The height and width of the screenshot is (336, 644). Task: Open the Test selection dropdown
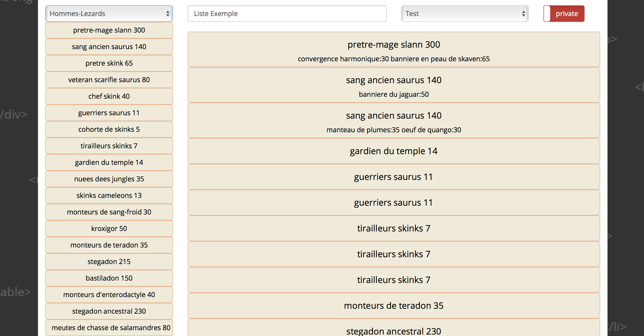point(465,13)
